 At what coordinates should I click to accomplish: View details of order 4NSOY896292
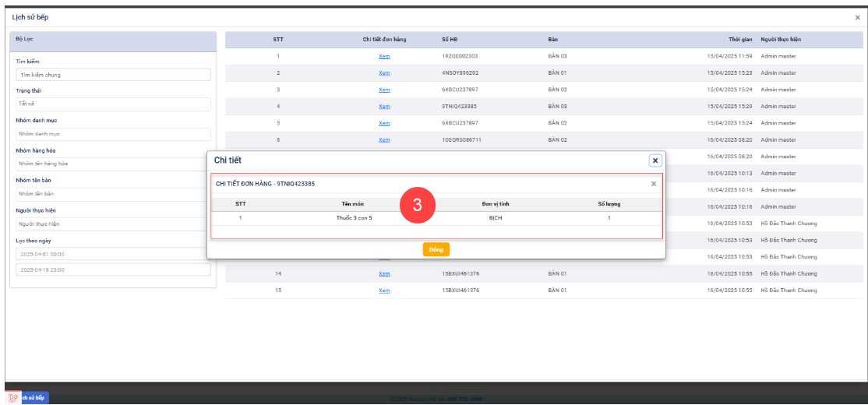pos(384,72)
